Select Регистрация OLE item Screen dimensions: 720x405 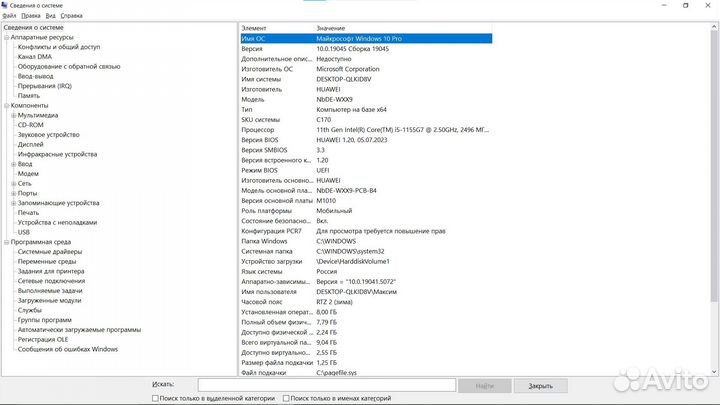click(x=43, y=339)
